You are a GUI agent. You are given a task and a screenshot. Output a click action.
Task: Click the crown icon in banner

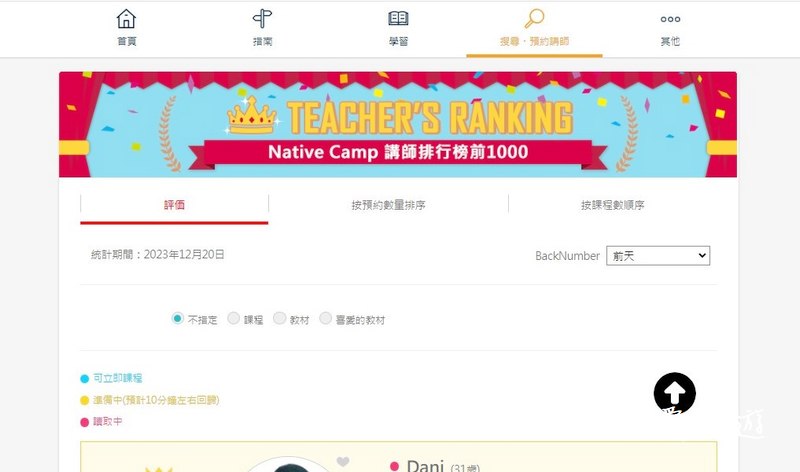coord(251,116)
